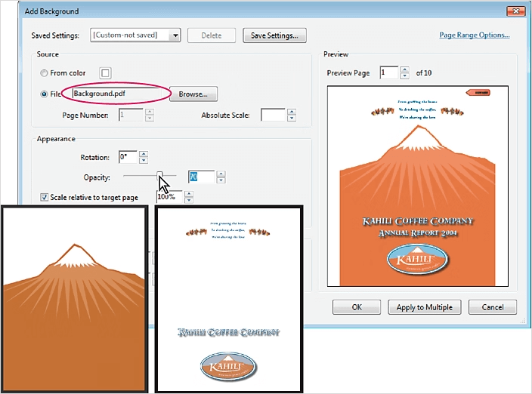Open the Page Range Options link
Screen dimensions: 532x394
475,35
